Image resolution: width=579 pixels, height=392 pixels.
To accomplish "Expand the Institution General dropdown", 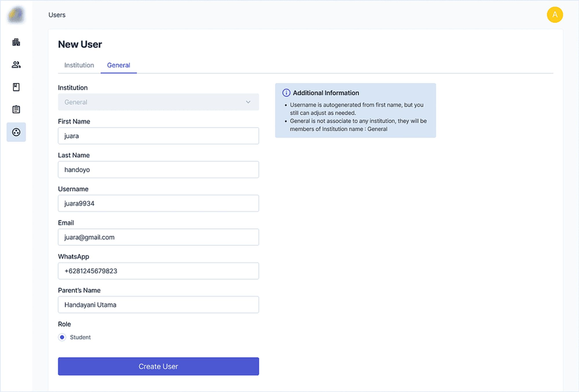I will [158, 102].
